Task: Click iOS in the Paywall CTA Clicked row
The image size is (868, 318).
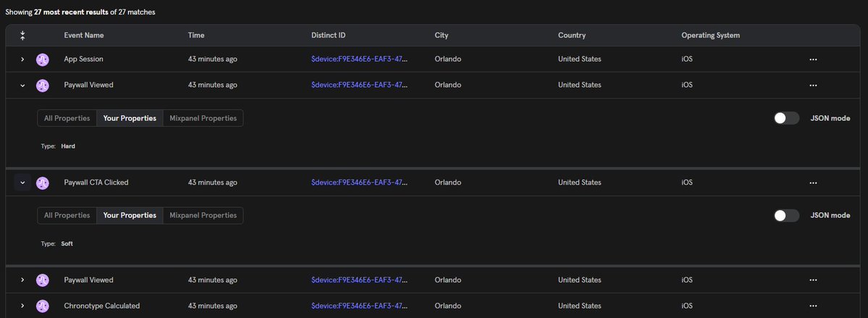Action: pyautogui.click(x=687, y=183)
